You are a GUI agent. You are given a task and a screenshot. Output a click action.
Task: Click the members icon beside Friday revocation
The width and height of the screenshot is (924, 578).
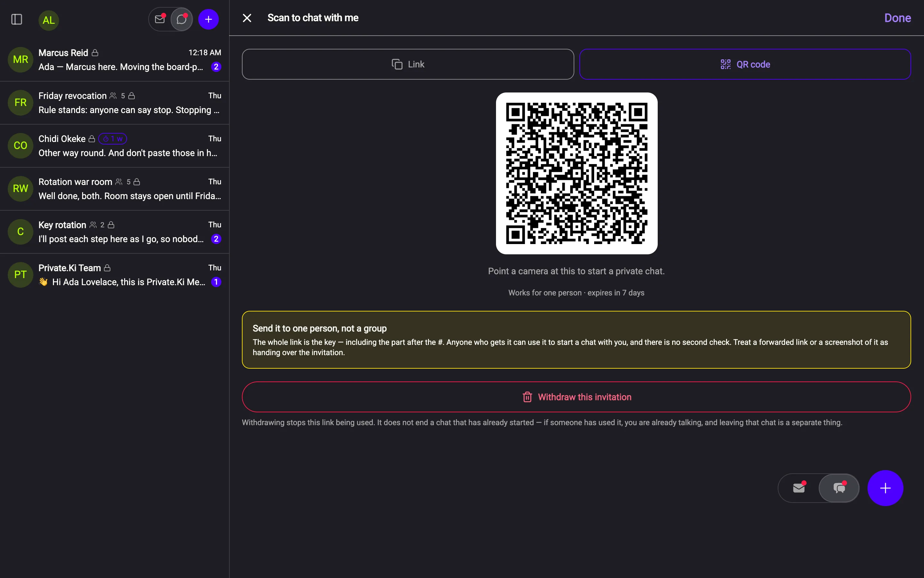(113, 96)
